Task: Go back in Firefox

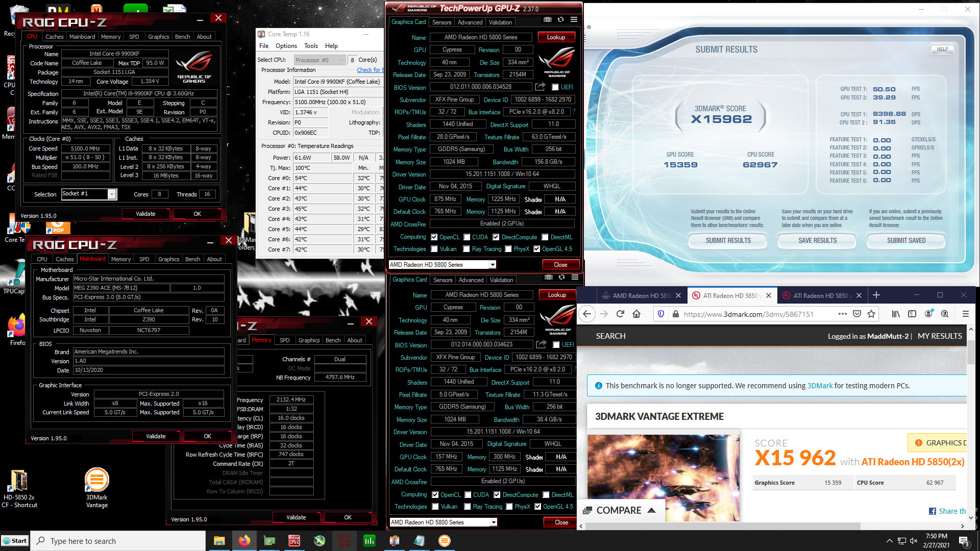Action: [587, 314]
